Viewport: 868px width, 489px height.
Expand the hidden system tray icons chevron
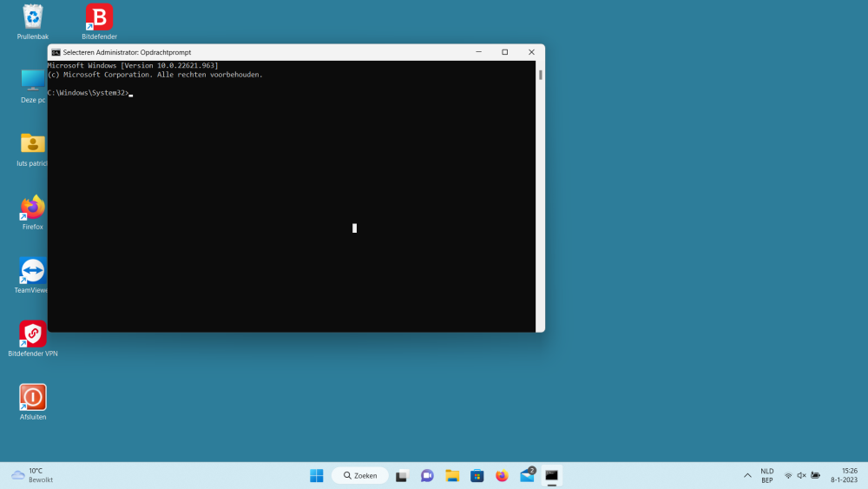click(x=747, y=475)
